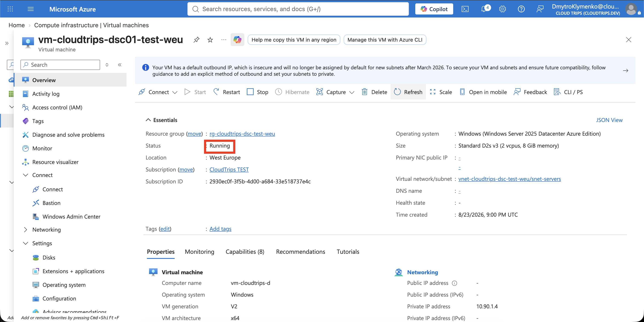
Task: Open CloudTrips TEST subscription link
Action: pos(229,170)
